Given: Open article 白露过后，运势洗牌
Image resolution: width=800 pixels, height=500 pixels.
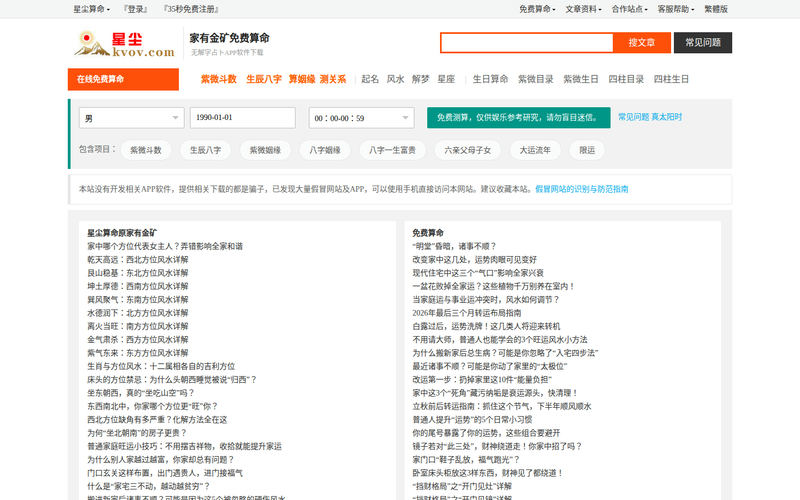Looking at the screenshot, I should (x=486, y=326).
